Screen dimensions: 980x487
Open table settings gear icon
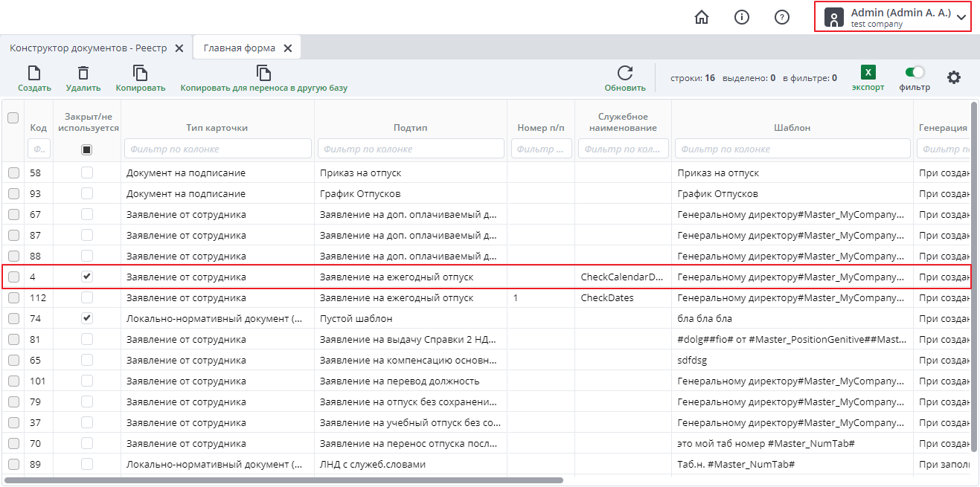(953, 77)
